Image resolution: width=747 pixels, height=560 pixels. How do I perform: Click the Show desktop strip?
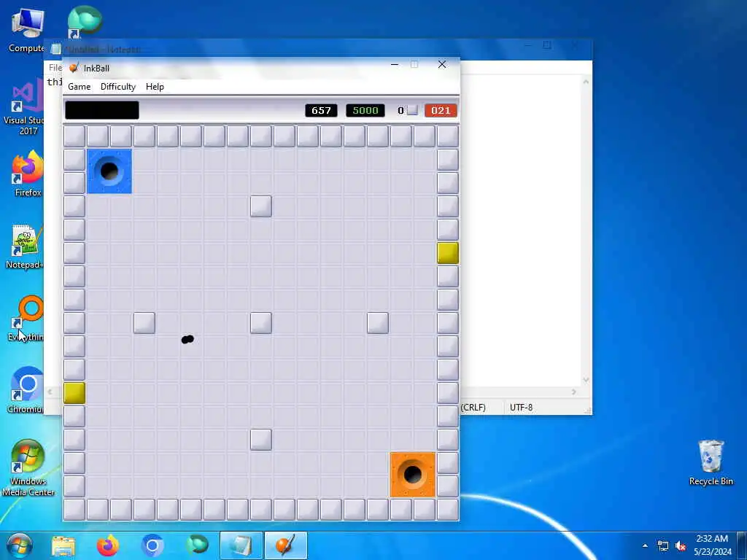point(742,545)
